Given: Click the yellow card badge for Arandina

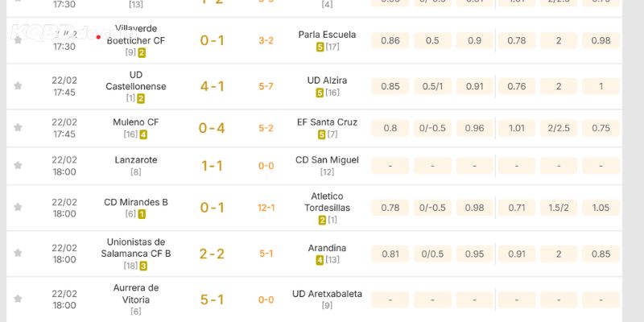Looking at the screenshot, I should click(320, 260).
